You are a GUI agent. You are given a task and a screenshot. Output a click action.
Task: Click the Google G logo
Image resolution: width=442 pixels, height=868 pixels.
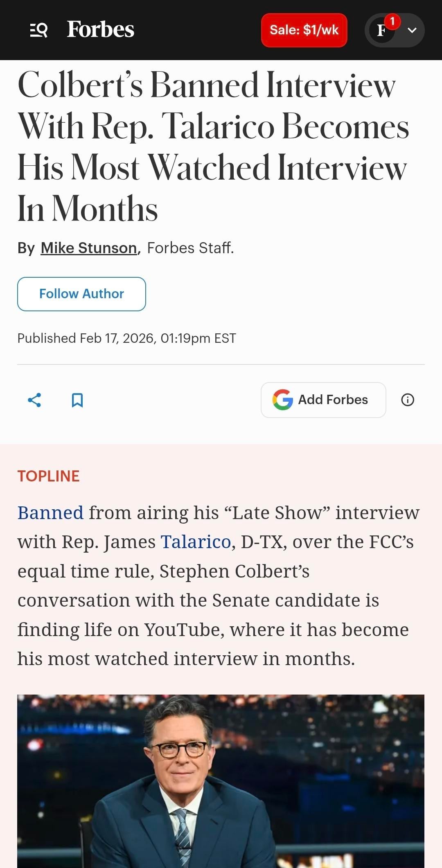pyautogui.click(x=283, y=400)
